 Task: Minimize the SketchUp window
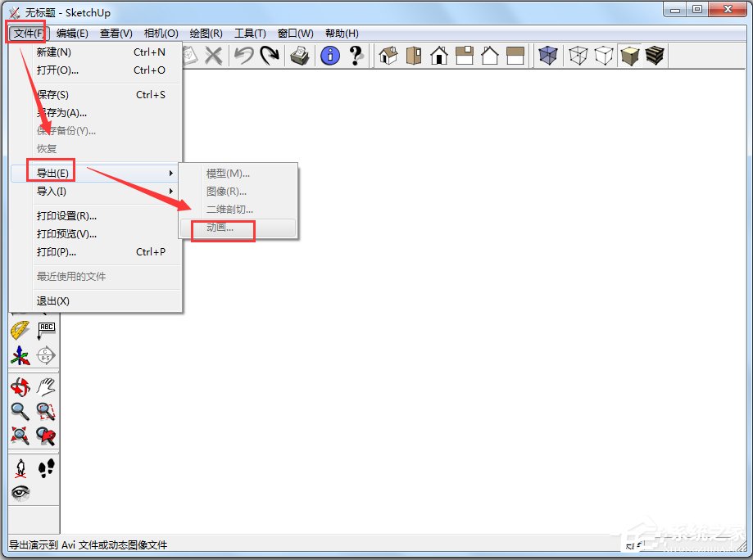pos(675,10)
